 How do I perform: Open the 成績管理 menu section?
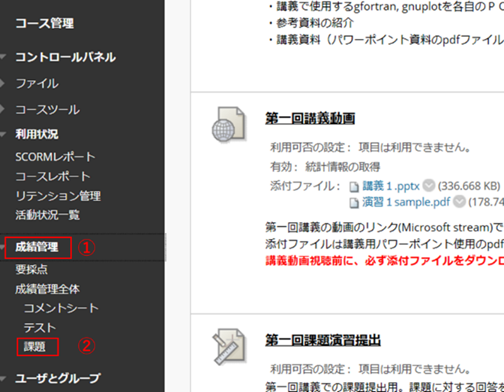[37, 247]
